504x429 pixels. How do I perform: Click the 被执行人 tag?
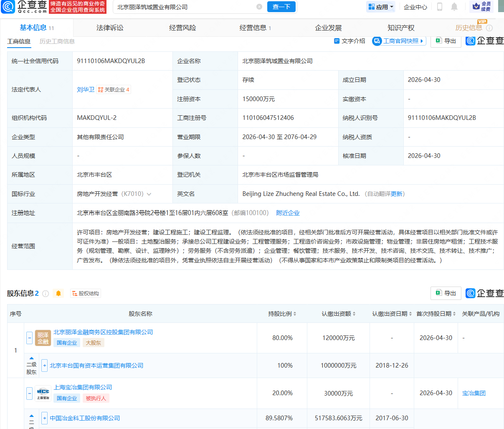click(96, 398)
